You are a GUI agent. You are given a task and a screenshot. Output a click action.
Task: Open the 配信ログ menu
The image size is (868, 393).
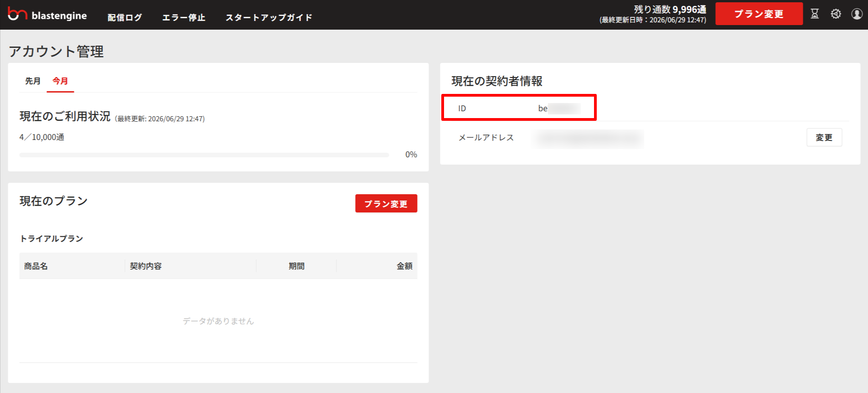[124, 17]
